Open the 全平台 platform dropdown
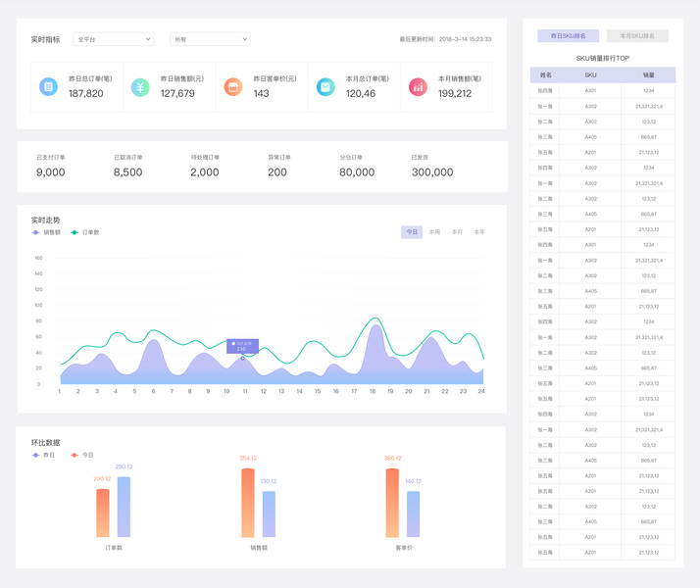Image resolution: width=700 pixels, height=588 pixels. pyautogui.click(x=114, y=39)
